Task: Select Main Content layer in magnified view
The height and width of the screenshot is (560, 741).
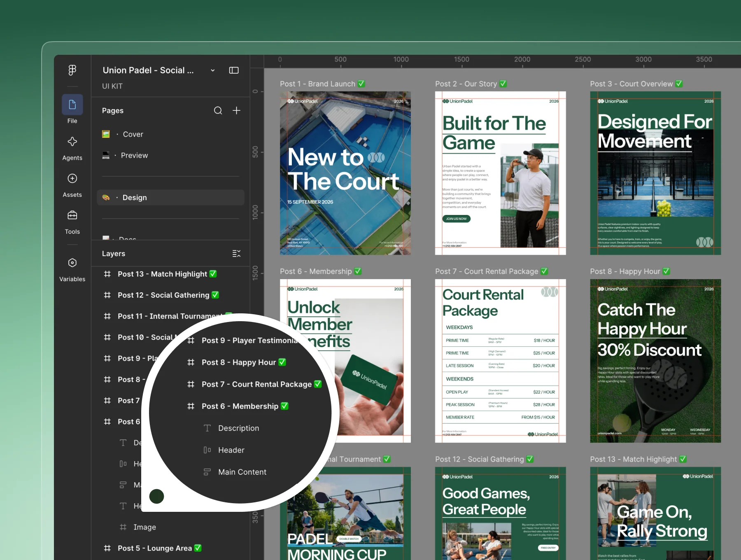Action: 242,472
